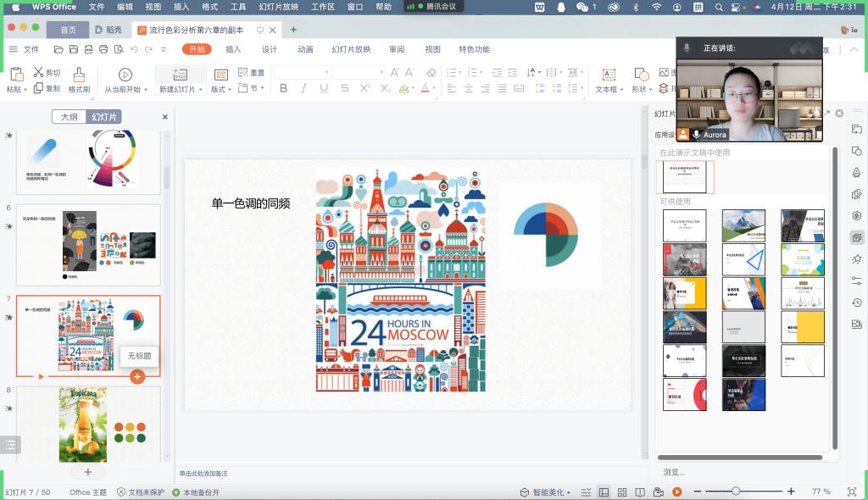868x500 pixels.
Task: Toggle normal view in status bar
Action: (604, 492)
